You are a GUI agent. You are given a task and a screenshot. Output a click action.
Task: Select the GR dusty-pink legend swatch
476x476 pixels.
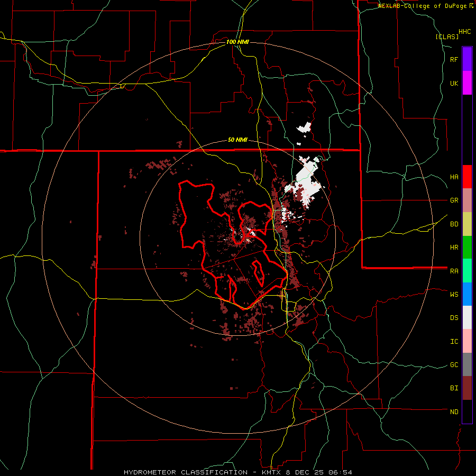467,200
